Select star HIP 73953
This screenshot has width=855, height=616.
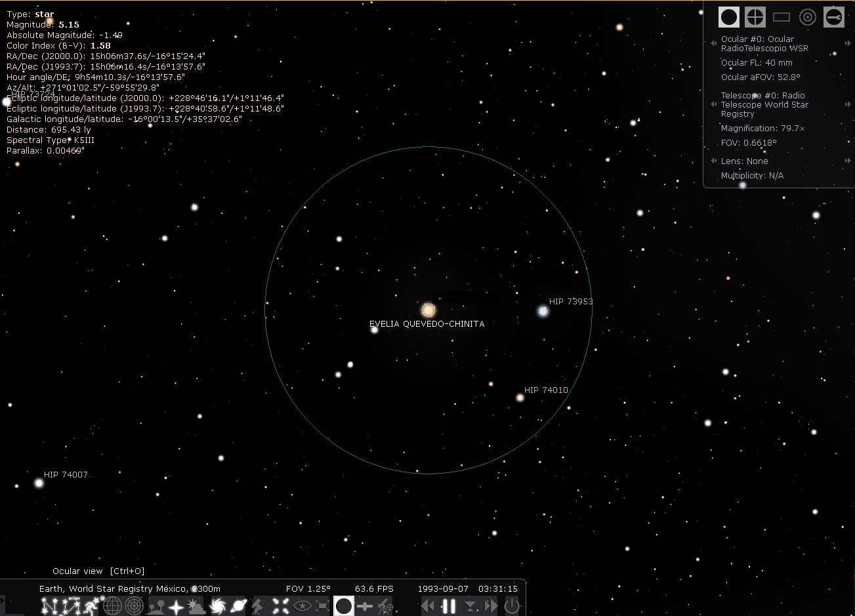(543, 311)
